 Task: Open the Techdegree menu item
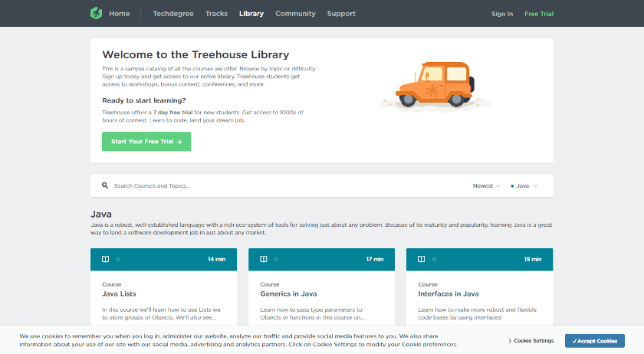click(x=173, y=14)
